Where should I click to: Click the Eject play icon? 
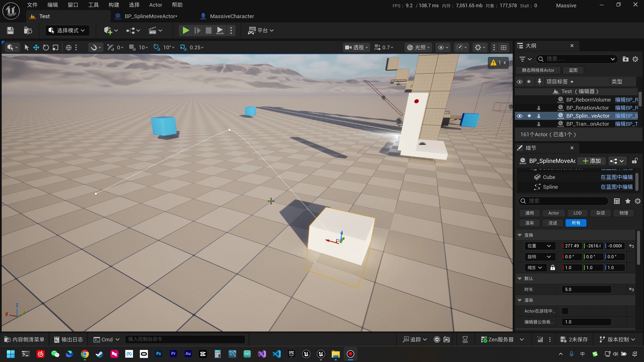[x=220, y=31]
